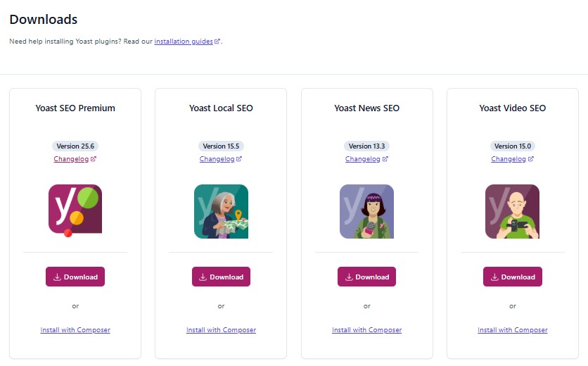Click the Version 13.3 badge
Image resolution: width=588 pixels, height=366 pixels.
click(366, 146)
